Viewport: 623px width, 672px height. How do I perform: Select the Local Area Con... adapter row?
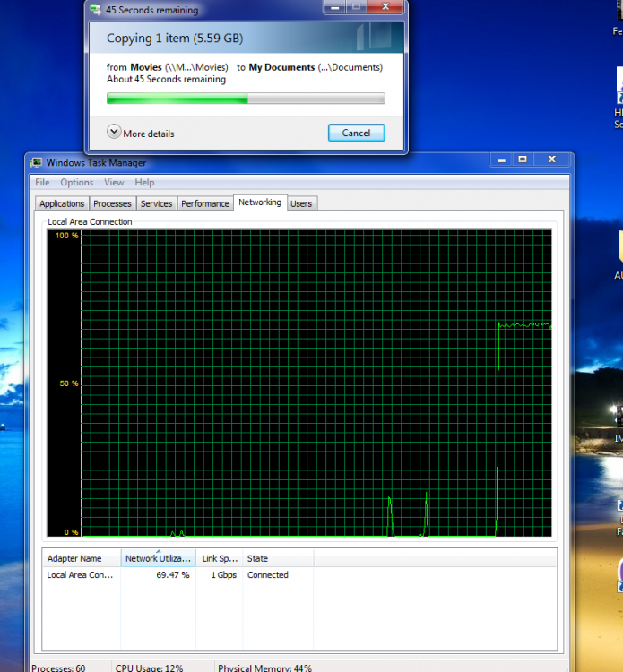coord(299,575)
